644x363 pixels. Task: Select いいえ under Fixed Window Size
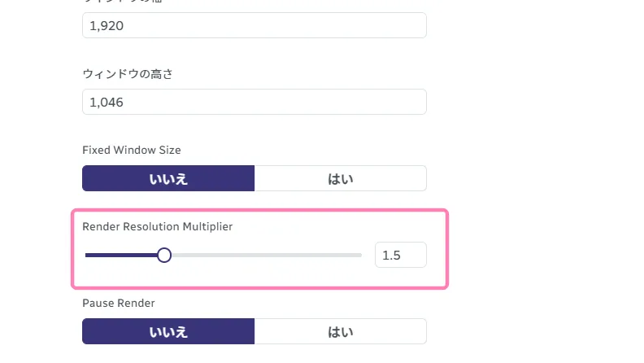(168, 178)
